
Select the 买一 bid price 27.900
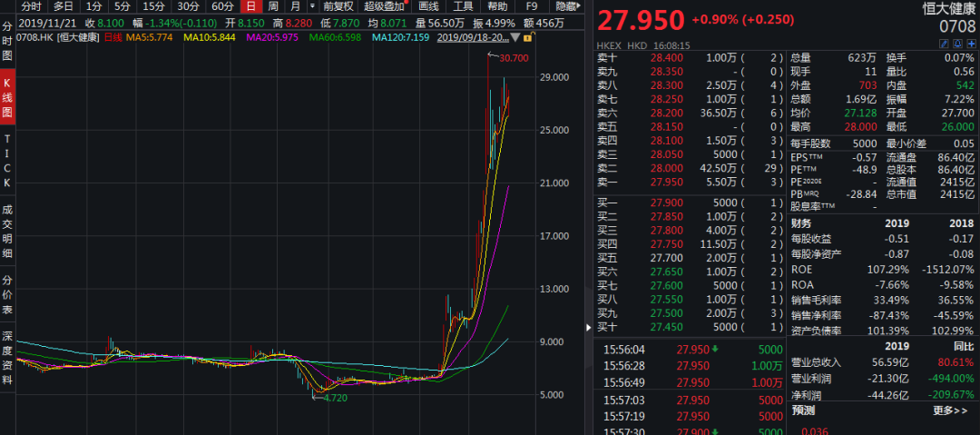coord(668,203)
